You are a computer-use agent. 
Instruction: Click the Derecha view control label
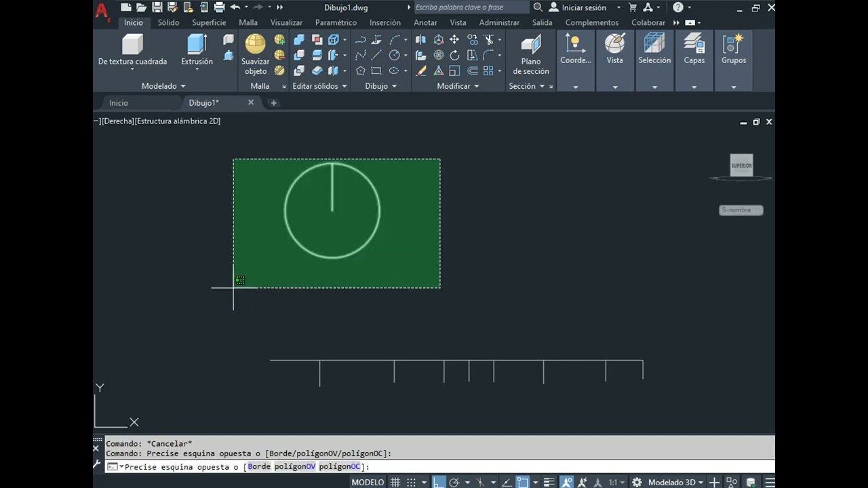[x=118, y=121]
